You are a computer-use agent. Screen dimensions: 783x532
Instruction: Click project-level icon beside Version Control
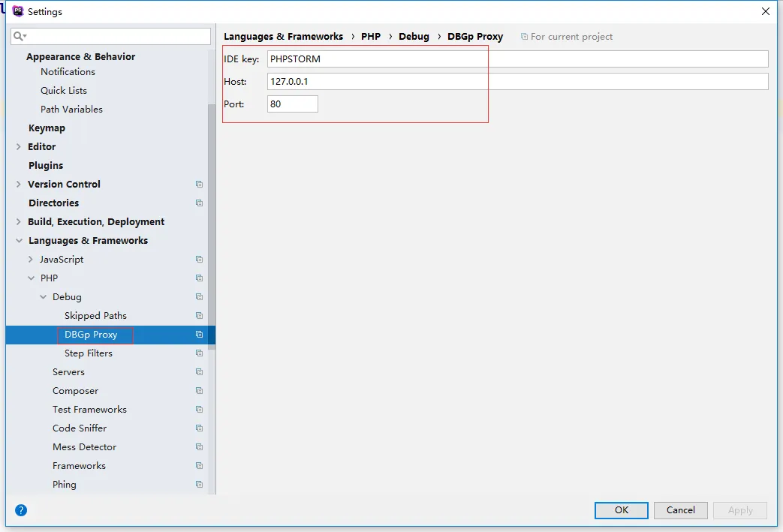coord(199,185)
